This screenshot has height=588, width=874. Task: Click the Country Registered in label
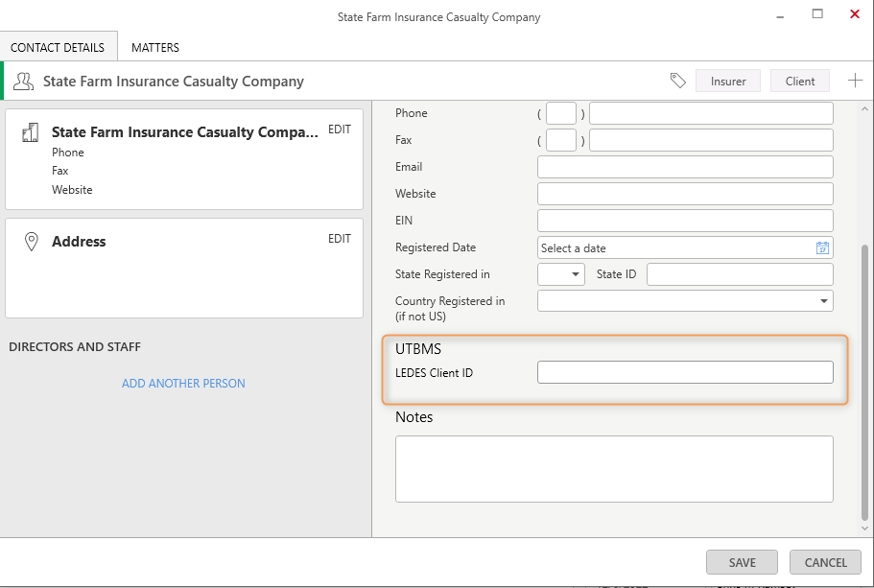tap(450, 309)
